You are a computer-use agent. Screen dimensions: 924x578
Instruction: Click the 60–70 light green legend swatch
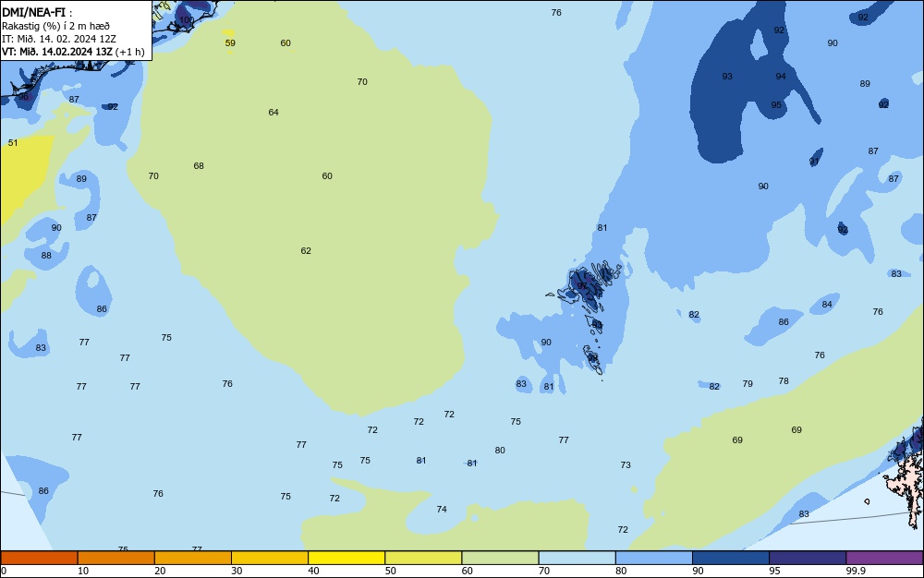point(500,558)
